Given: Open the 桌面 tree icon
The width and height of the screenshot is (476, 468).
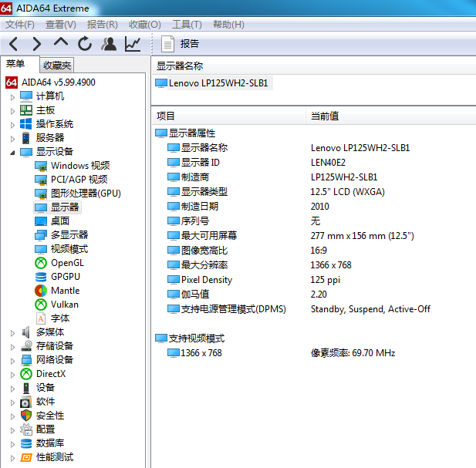Looking at the screenshot, I should (x=41, y=221).
